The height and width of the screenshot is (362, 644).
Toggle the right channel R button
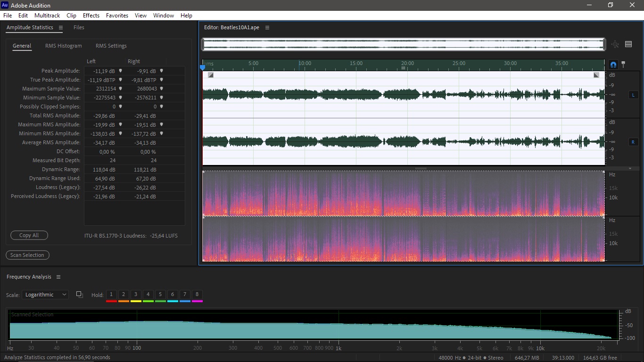[633, 142]
